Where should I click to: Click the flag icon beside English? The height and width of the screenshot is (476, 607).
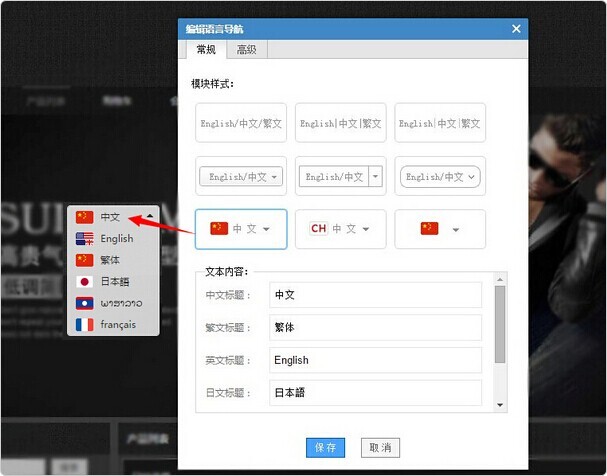(84, 239)
